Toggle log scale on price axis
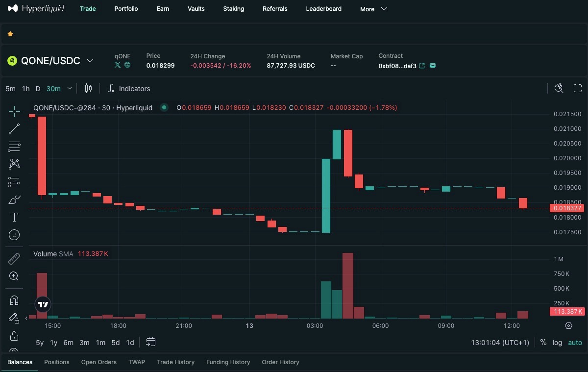The height and width of the screenshot is (372, 588). pyautogui.click(x=557, y=343)
